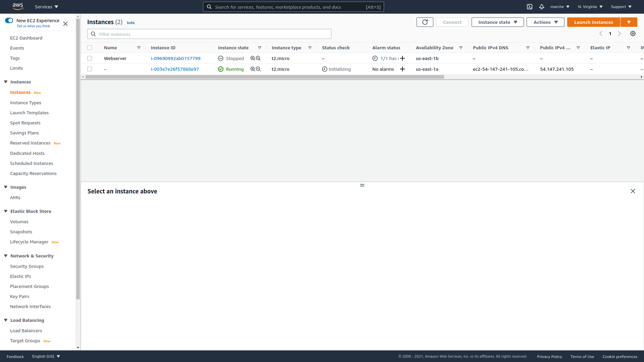The image size is (644, 362).
Task: Click the Initializing clock icon
Action: 324,69
